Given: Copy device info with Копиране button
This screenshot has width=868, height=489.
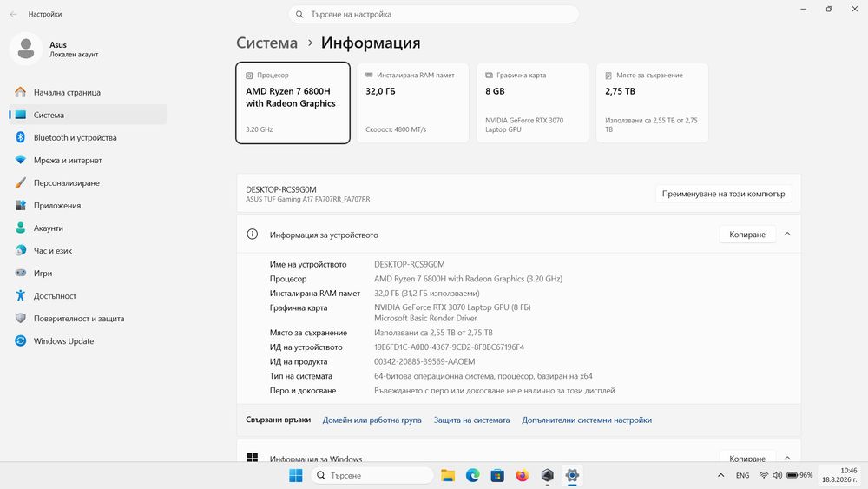Looking at the screenshot, I should (747, 235).
